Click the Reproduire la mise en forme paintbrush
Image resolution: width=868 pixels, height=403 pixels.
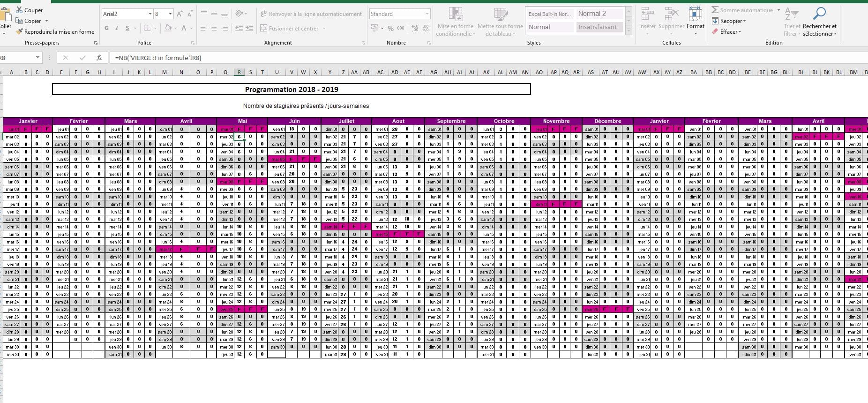click(x=19, y=32)
